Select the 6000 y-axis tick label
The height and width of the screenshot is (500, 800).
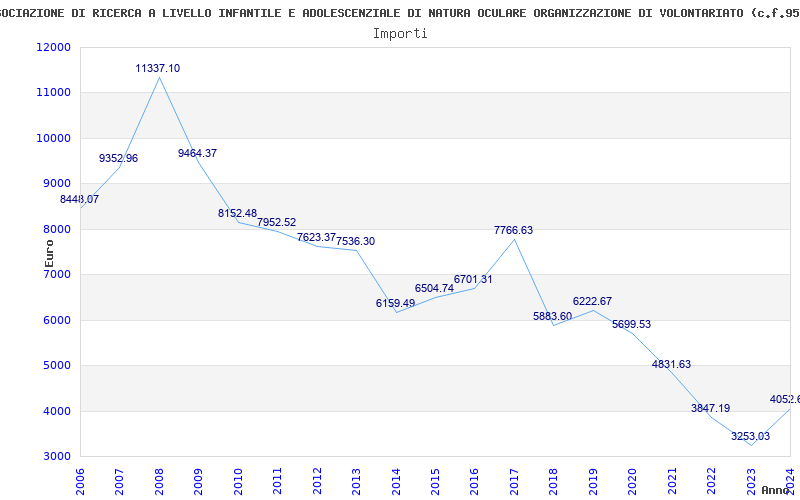click(x=56, y=320)
